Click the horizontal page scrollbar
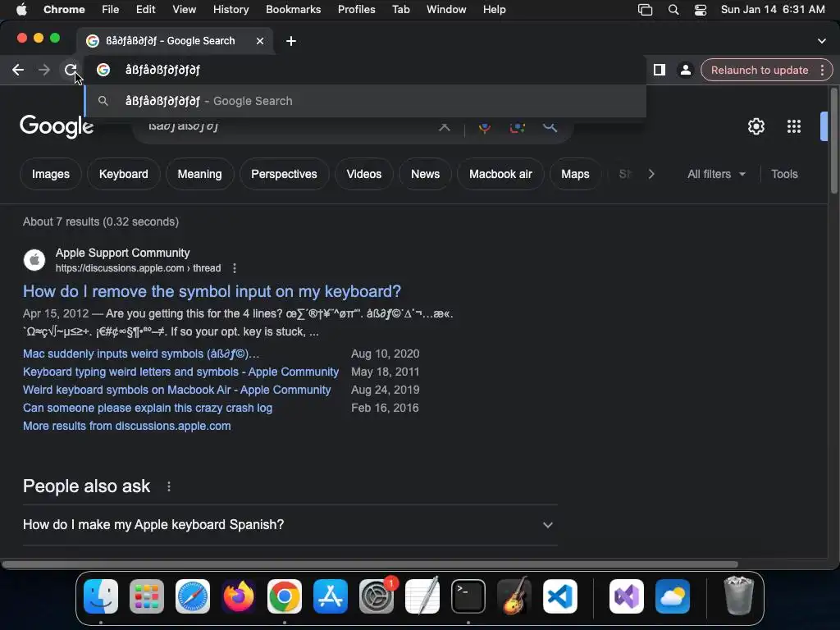 coord(370,564)
